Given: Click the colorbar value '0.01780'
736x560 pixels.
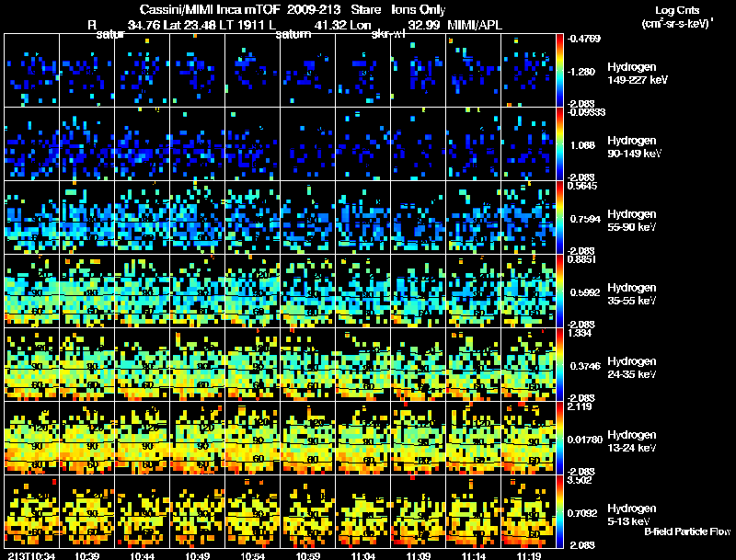Looking at the screenshot, I should pyautogui.click(x=585, y=440).
